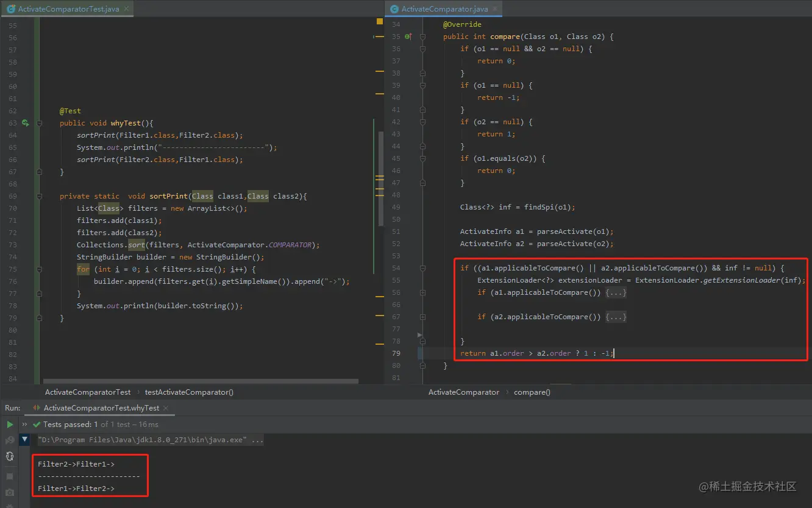Click console output 'Filter1->Filter2->'
This screenshot has height=508, width=812.
click(76, 489)
